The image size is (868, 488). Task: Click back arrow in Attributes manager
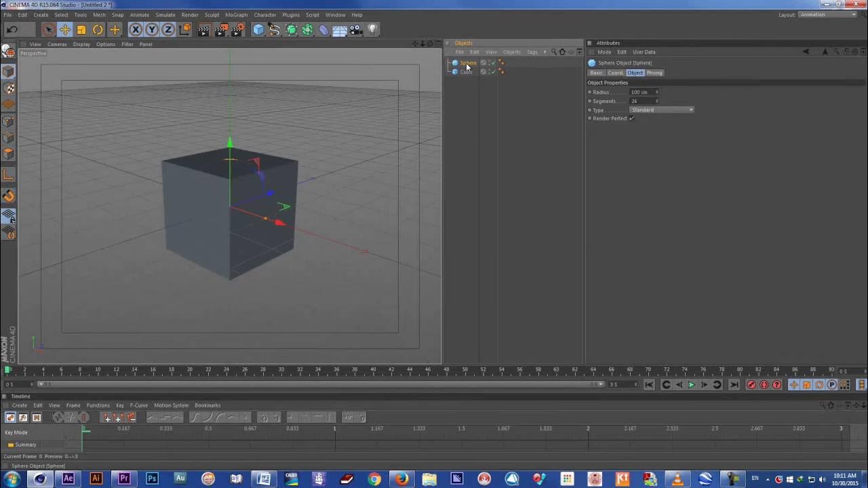(x=806, y=52)
